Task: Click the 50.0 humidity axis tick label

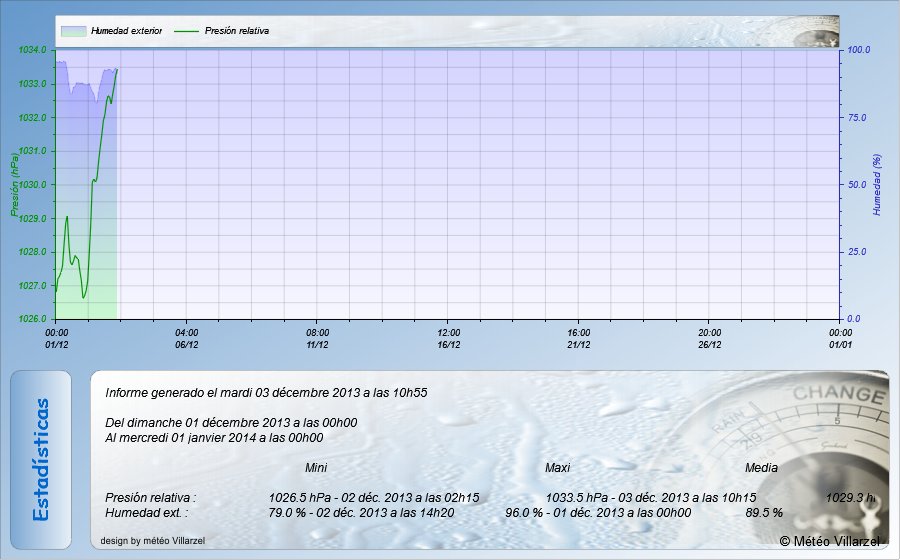Action: coord(859,185)
